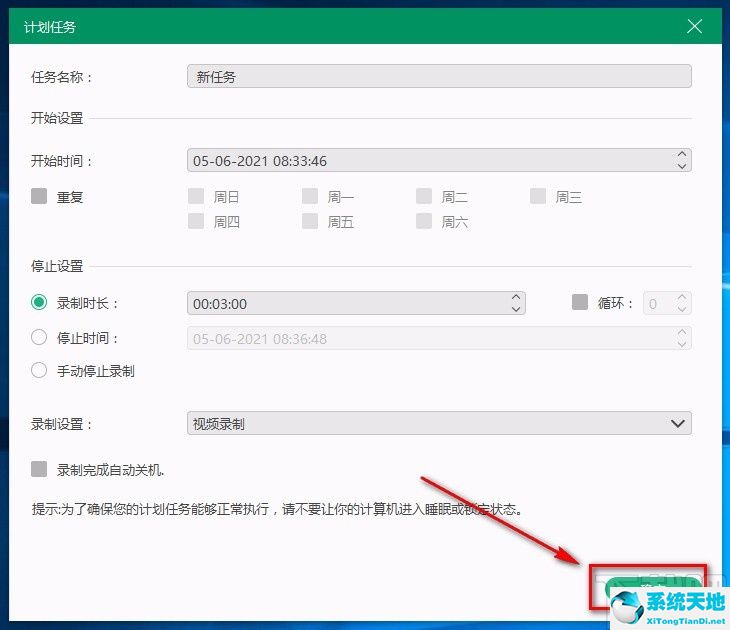Enable the 录制完成自动关机 checkbox
Image resolution: width=730 pixels, height=630 pixels.
[x=39, y=469]
